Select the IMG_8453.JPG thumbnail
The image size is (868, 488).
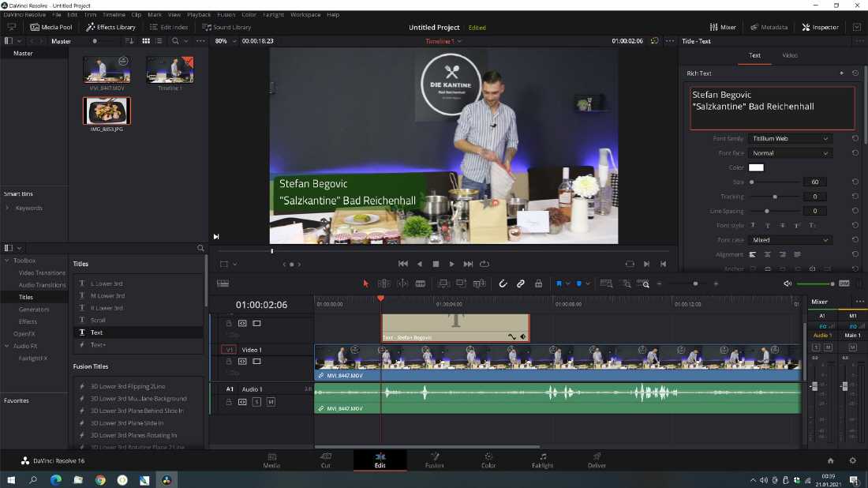[107, 111]
